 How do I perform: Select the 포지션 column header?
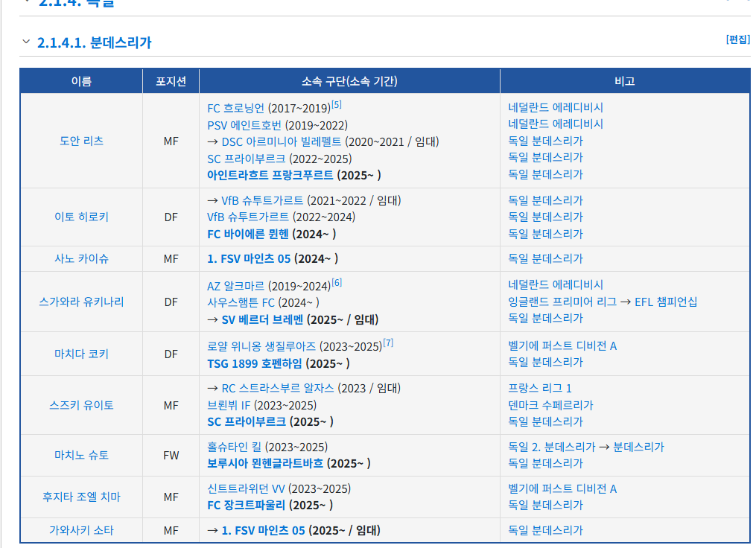coord(171,81)
